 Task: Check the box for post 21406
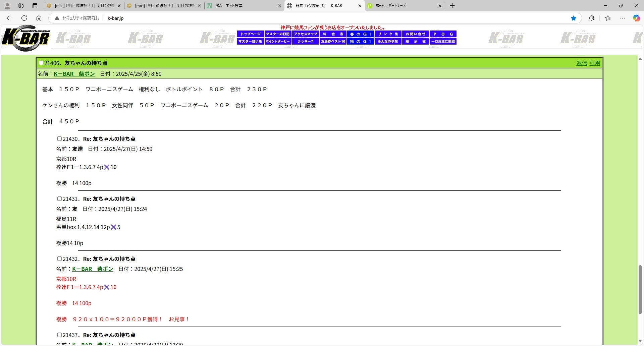[x=41, y=63]
